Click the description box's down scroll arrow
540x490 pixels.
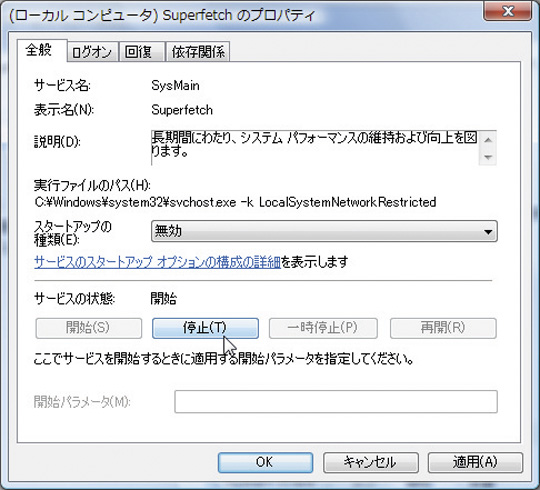tap(488, 157)
